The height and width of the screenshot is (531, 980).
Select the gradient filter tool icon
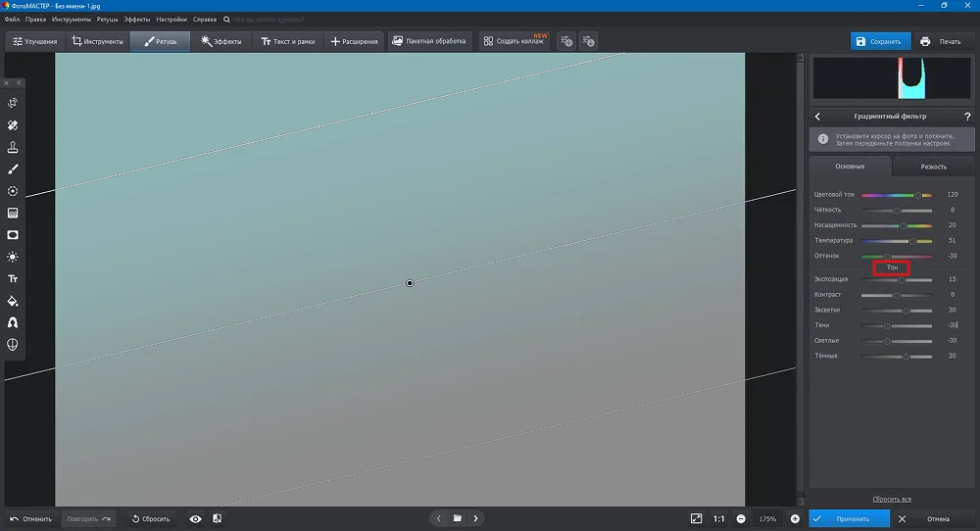click(x=13, y=213)
